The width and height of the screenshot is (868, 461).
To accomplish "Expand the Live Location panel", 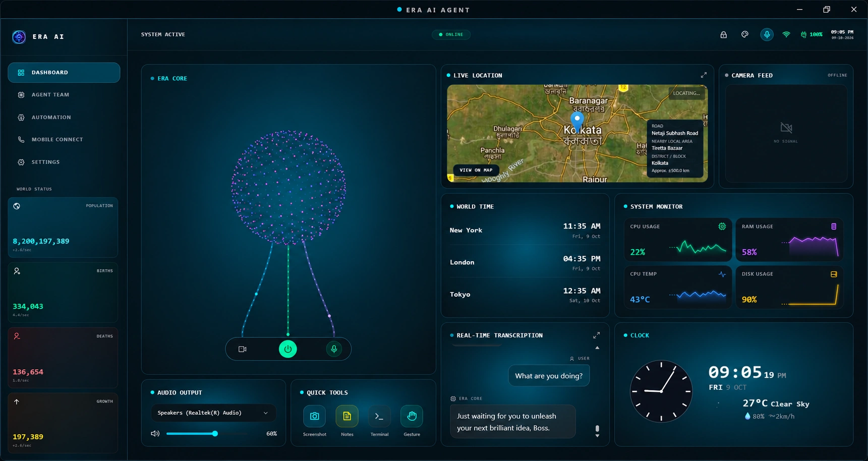I will [704, 75].
